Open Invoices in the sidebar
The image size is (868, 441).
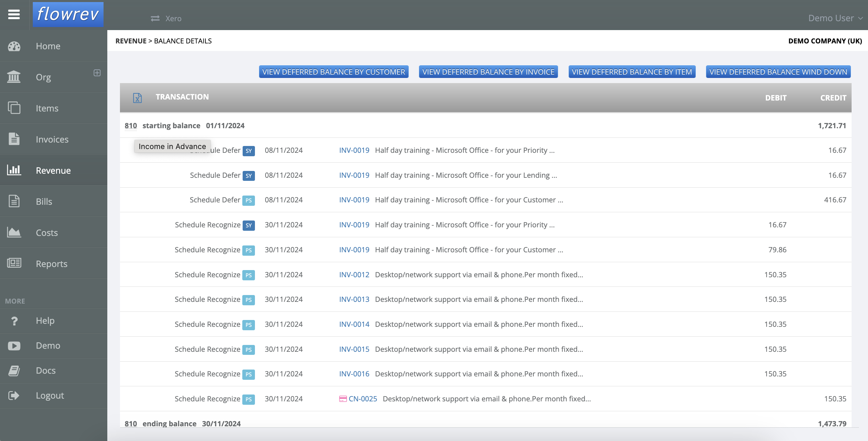[52, 139]
